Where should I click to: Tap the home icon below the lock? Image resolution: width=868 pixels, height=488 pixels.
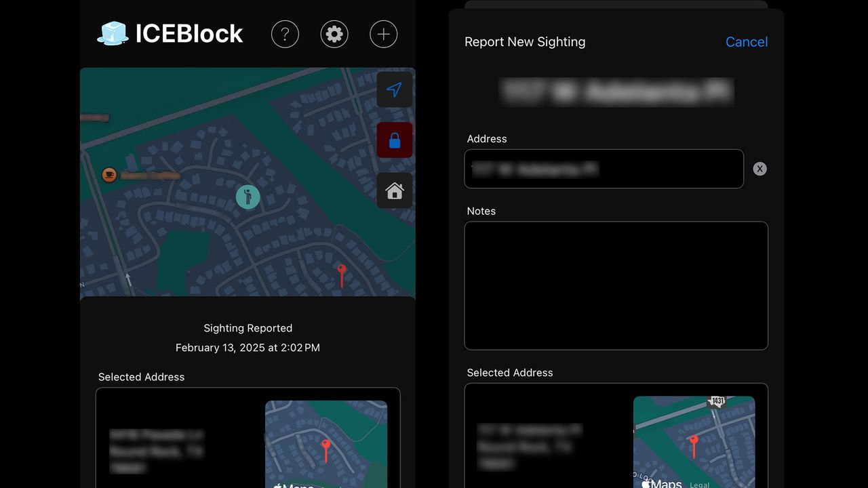tap(395, 190)
